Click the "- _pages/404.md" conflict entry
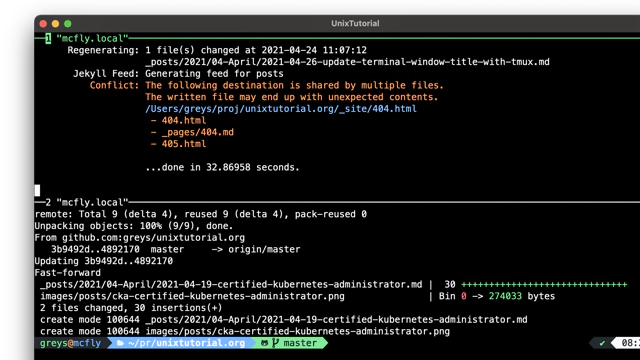Screen dimensions: 640x360 [x=192, y=132]
